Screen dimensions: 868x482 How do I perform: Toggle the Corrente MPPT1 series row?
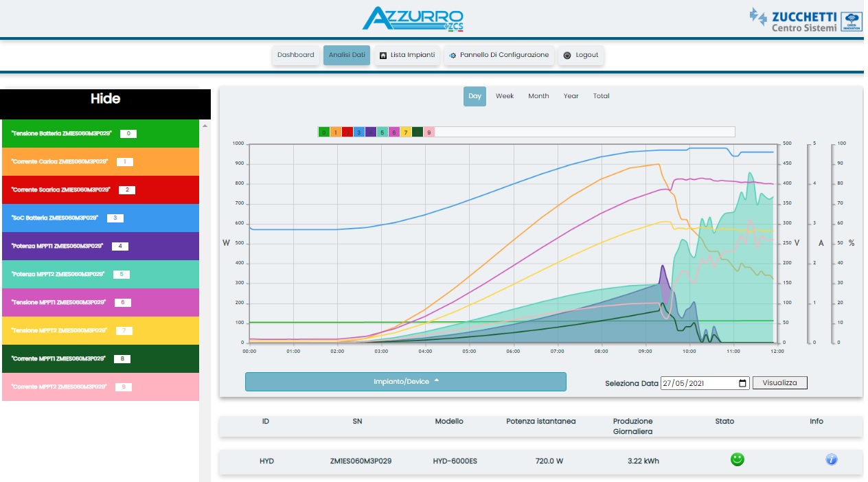[x=100, y=358]
